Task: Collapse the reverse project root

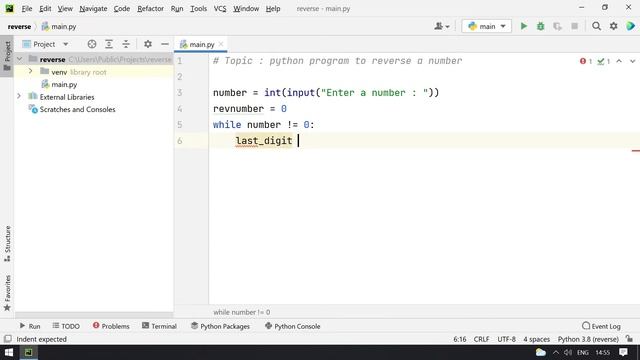Action: point(19,59)
